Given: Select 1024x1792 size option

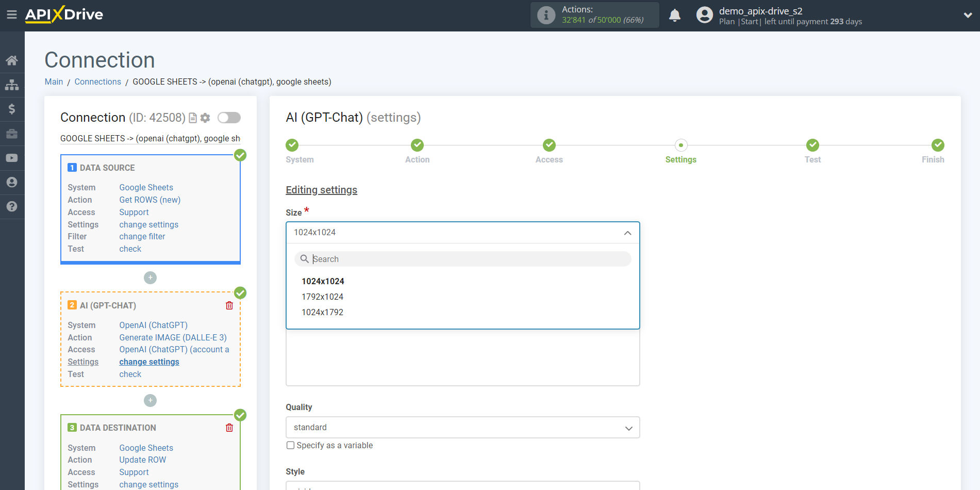Looking at the screenshot, I should click(x=322, y=312).
